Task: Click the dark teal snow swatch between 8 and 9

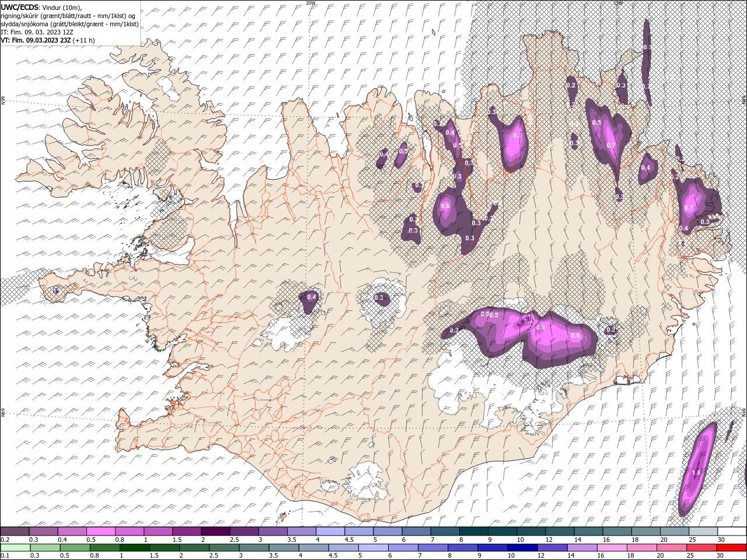Action: coord(474,531)
